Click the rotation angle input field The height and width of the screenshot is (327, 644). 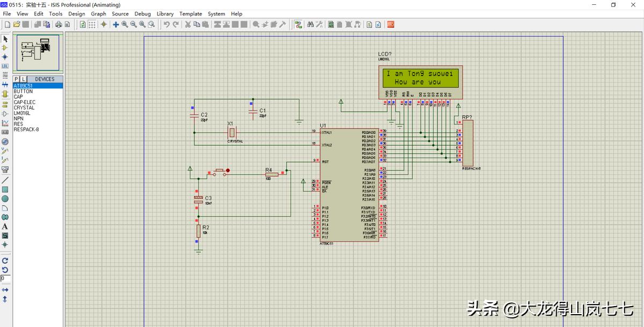tap(5, 279)
